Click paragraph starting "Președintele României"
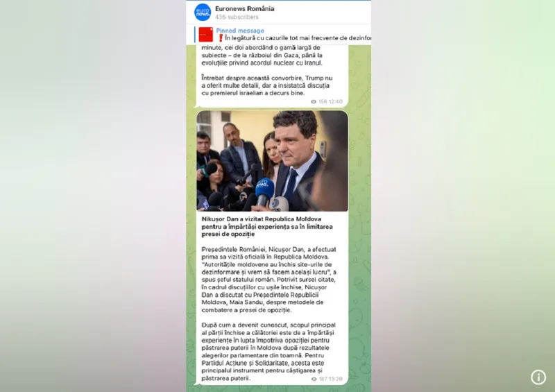This screenshot has width=555, height=392. click(269, 280)
